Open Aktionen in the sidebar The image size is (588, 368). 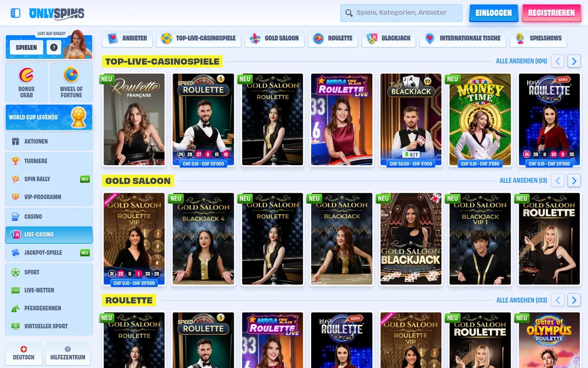[x=49, y=141]
